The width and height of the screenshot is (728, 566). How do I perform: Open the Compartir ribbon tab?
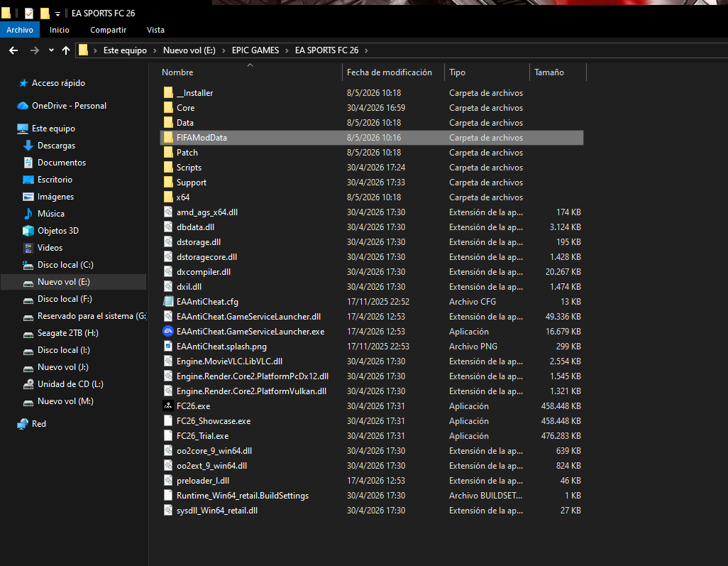(108, 30)
